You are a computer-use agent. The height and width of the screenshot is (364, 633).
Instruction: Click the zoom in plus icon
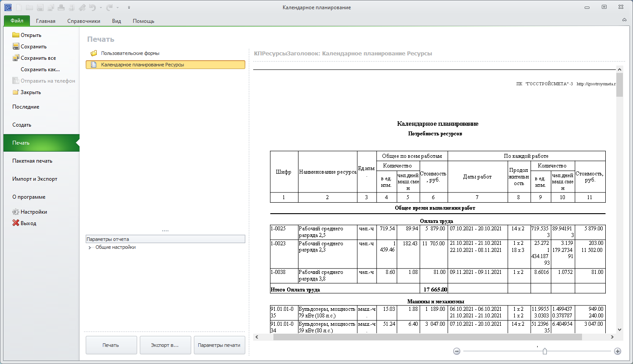[618, 351]
